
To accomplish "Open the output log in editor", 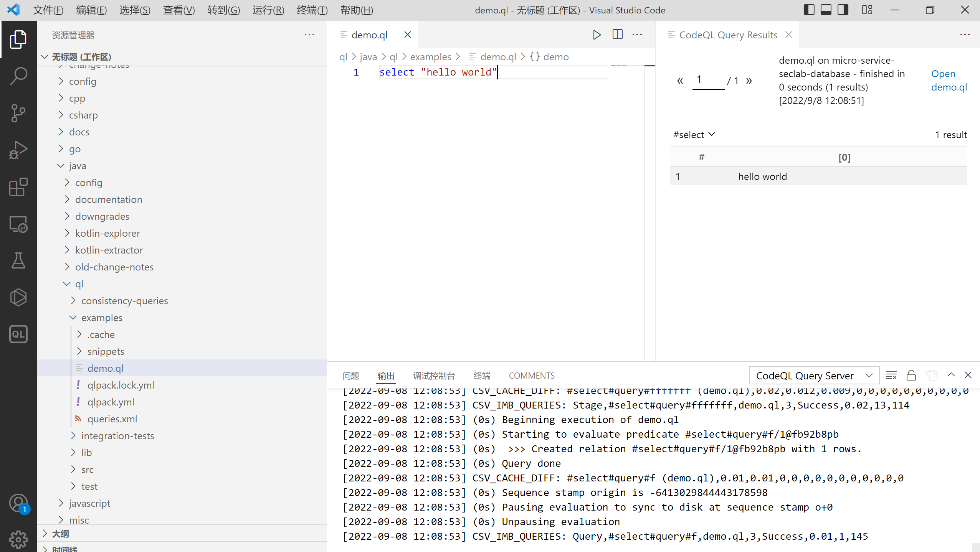I will (932, 375).
